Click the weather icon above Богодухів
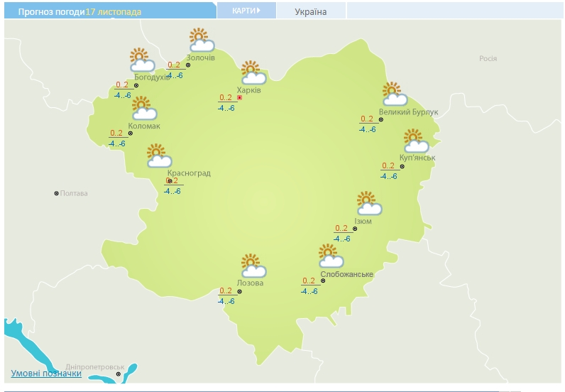This screenshot has width=565, height=392. (x=142, y=60)
